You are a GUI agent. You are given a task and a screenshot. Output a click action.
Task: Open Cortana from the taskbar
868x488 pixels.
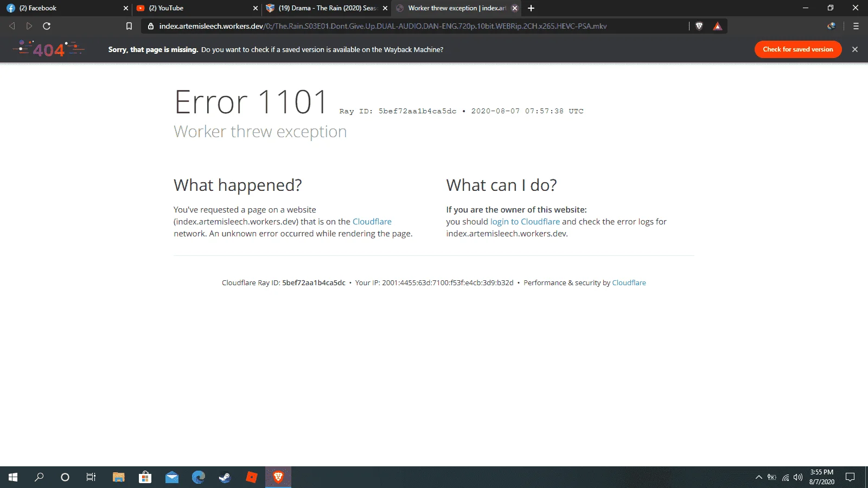click(x=65, y=477)
